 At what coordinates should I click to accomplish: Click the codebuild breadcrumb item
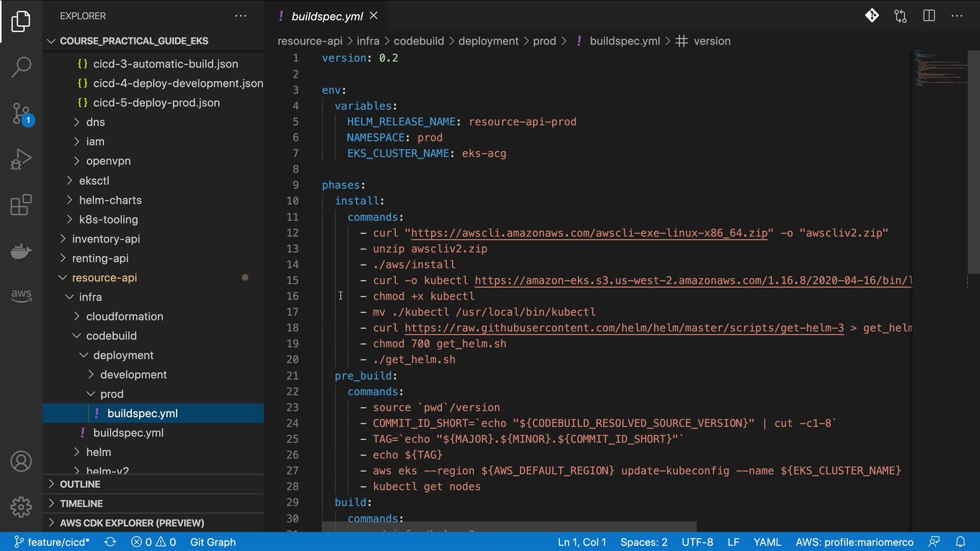click(x=419, y=41)
